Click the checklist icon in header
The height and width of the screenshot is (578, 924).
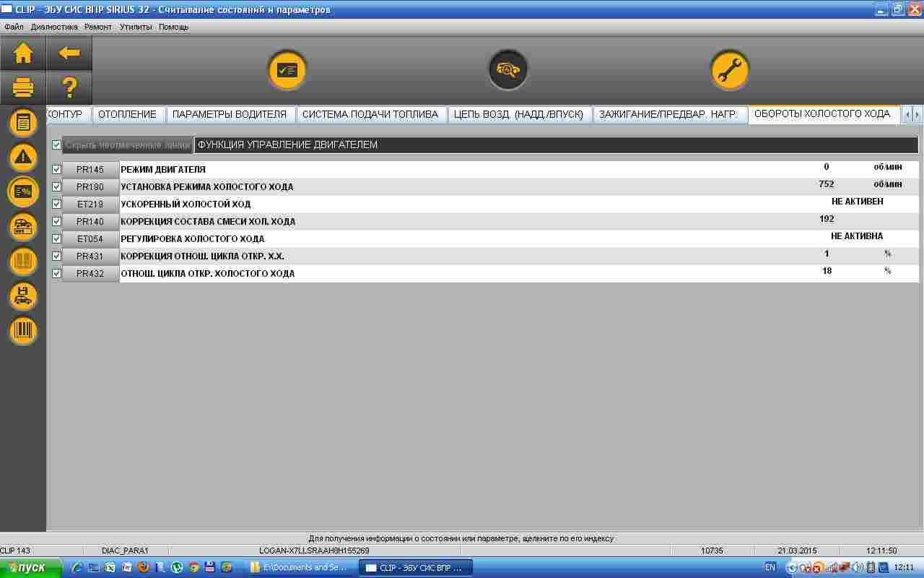click(x=287, y=71)
